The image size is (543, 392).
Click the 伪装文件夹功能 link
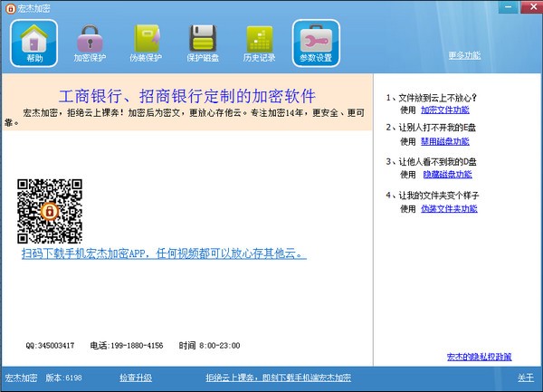(449, 208)
